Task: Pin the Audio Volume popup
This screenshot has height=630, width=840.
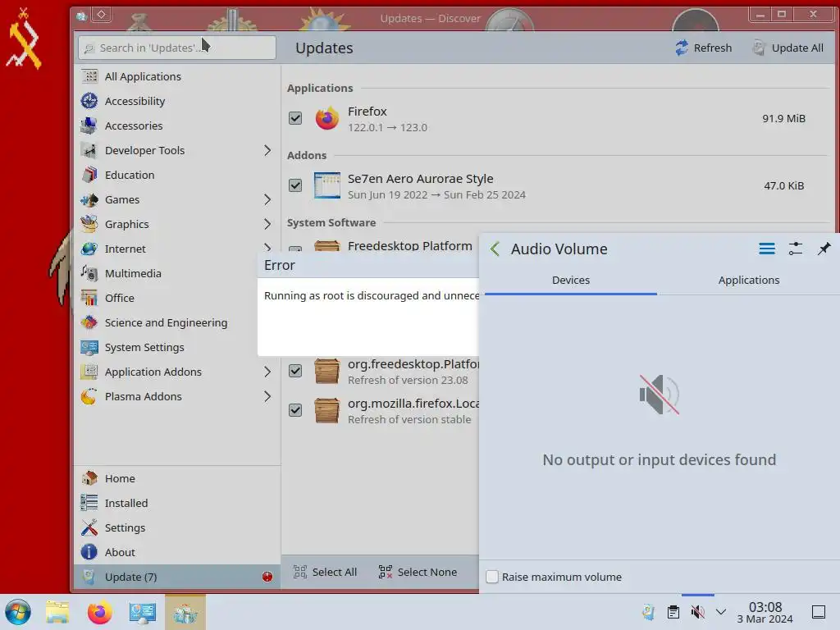Action: (x=824, y=249)
